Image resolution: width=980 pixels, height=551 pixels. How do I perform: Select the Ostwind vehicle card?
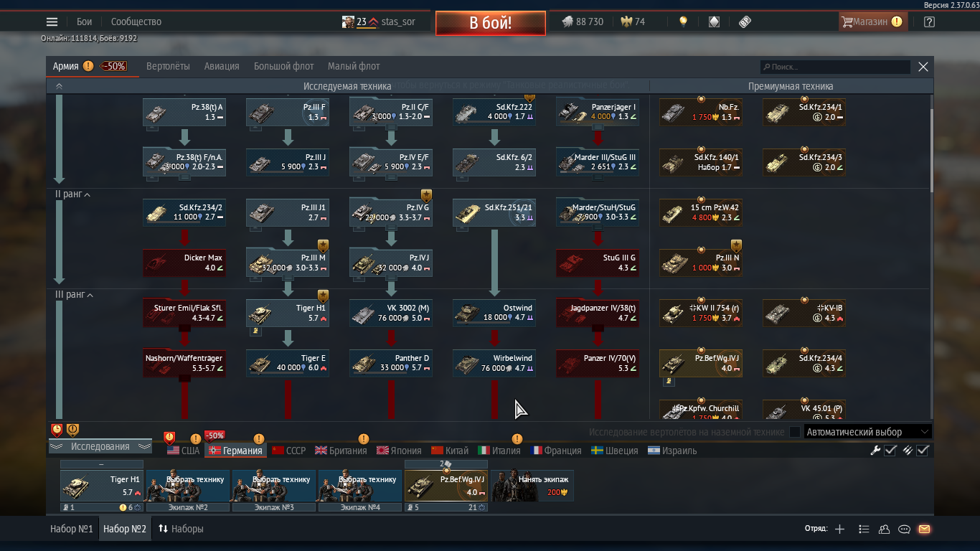tap(494, 313)
